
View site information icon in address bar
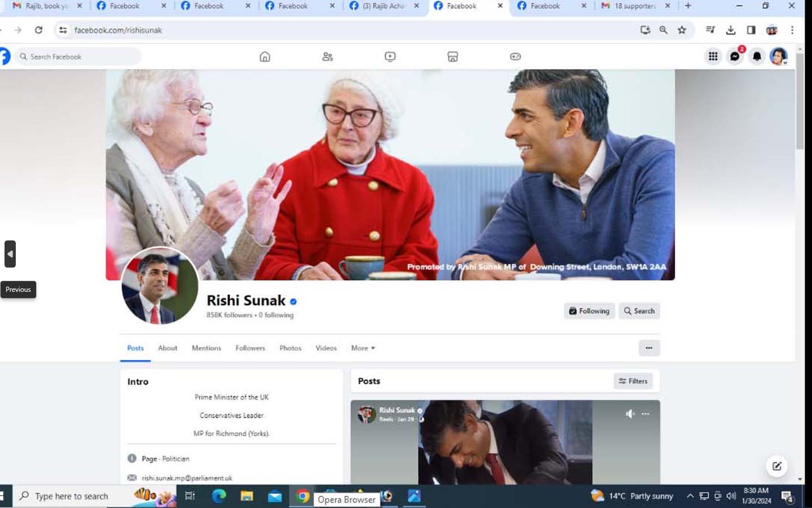point(63,30)
